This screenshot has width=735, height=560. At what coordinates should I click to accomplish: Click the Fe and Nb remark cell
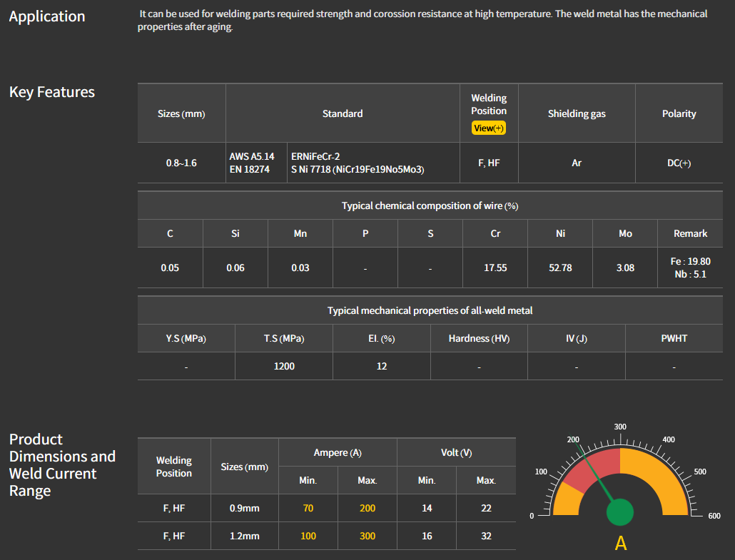pos(690,268)
